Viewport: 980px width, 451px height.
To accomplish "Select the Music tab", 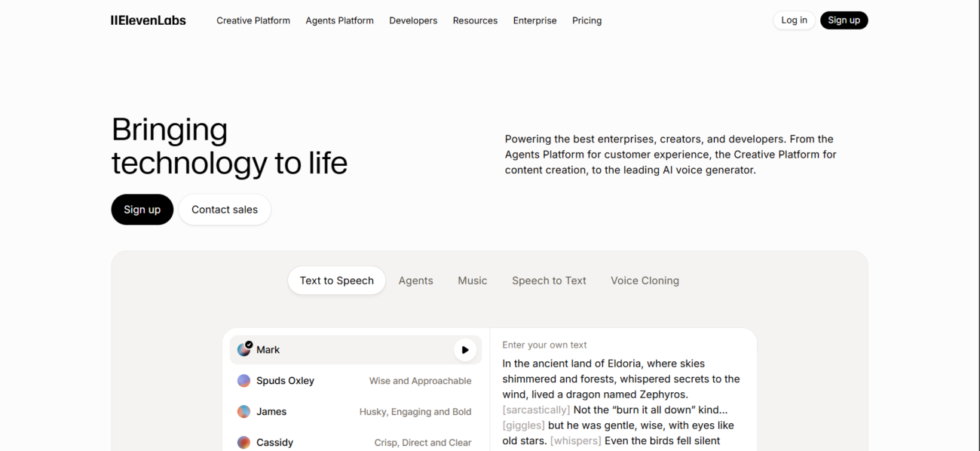I will click(473, 281).
